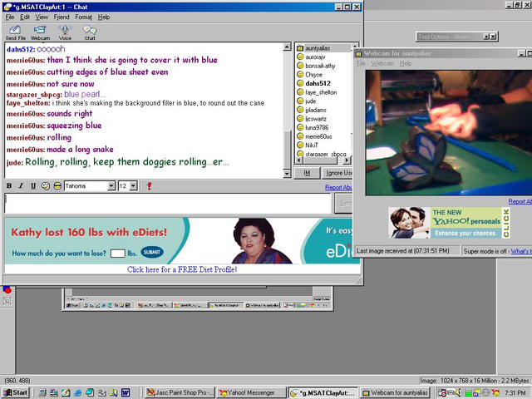The height and width of the screenshot is (399, 532).
Task: Click the IM button below user list
Action: pyautogui.click(x=307, y=173)
